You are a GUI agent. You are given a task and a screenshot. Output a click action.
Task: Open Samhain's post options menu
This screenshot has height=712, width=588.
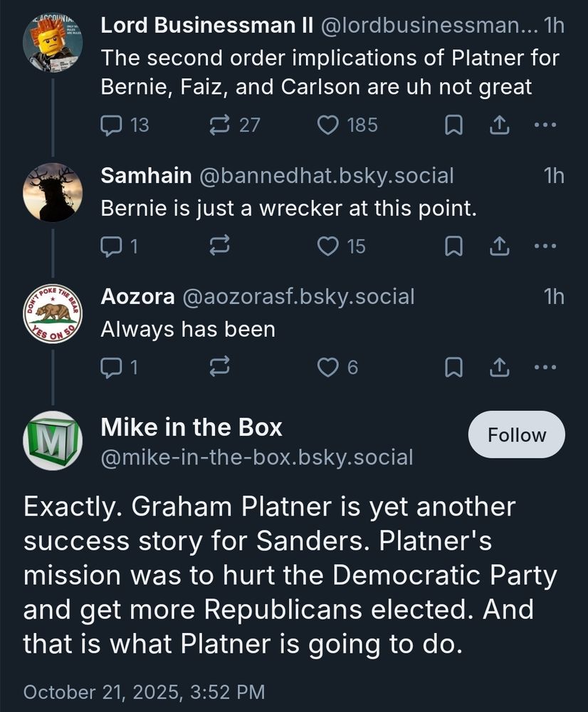[x=545, y=246]
